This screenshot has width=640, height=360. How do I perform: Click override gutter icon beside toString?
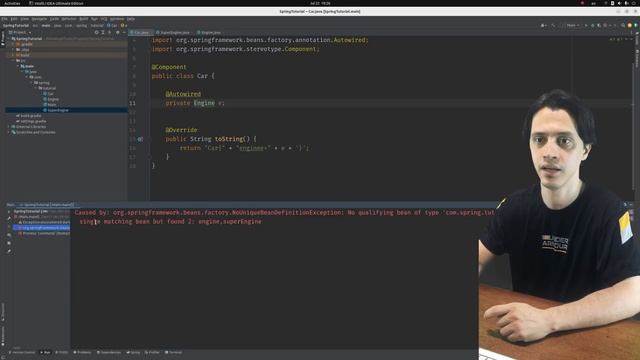140,139
